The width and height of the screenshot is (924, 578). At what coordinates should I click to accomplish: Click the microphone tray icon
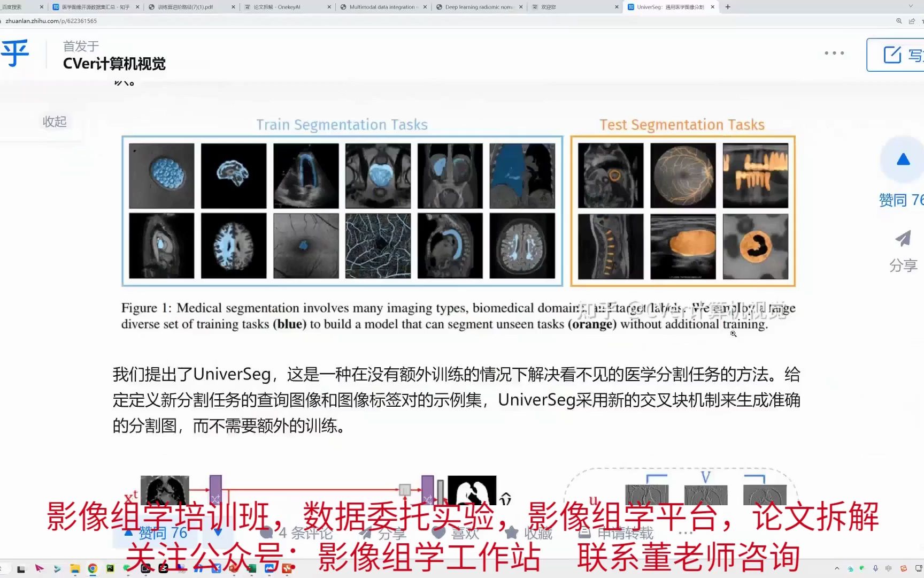pos(875,568)
